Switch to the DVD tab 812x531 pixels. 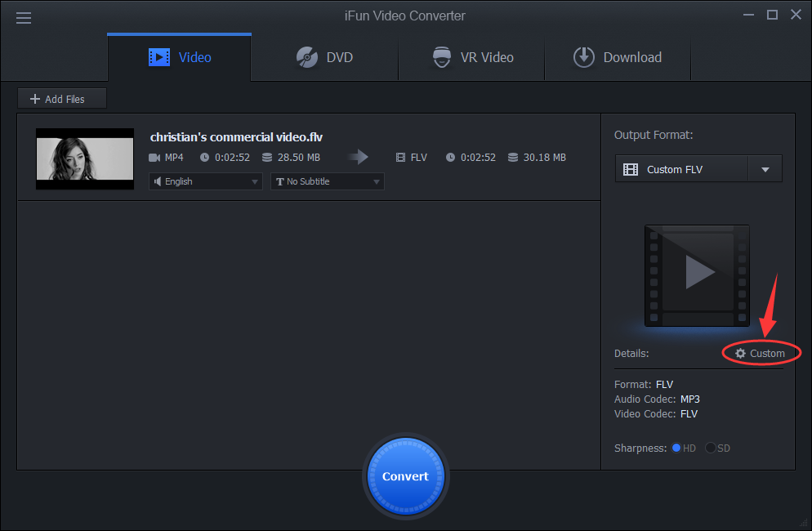[x=324, y=57]
